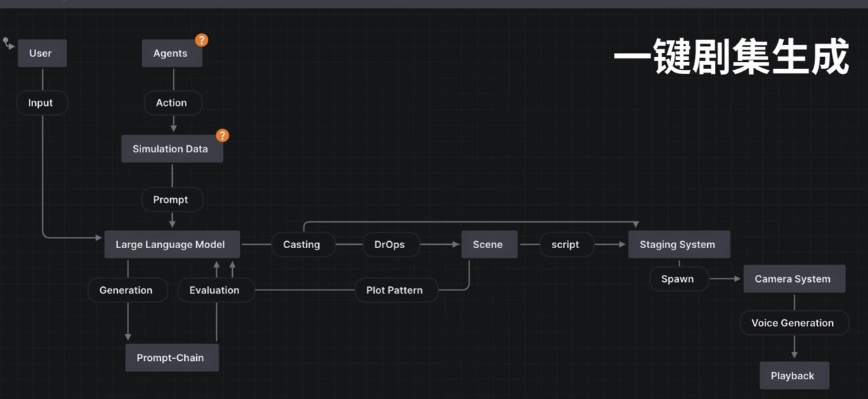Click the Voice Generation edge label
Viewport: 868px width, 399px height.
pyautogui.click(x=794, y=323)
